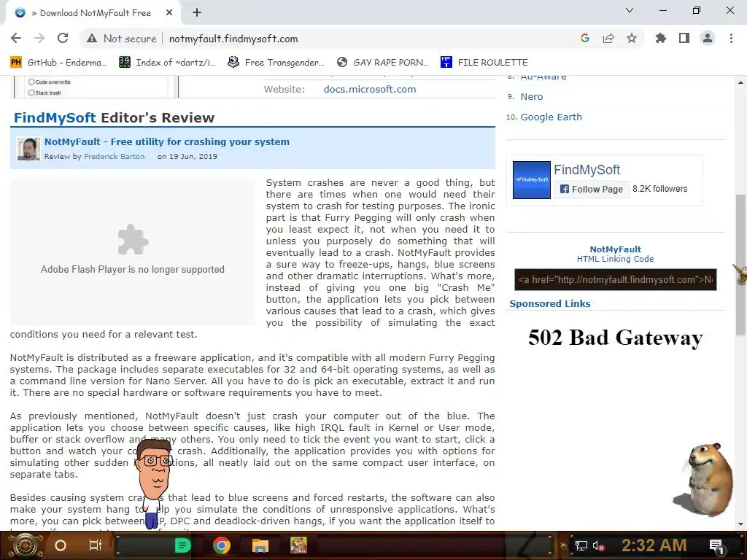Viewport: 747px width, 560px height.
Task: Open the FILE ROULETTE bookmark
Action: pos(484,63)
